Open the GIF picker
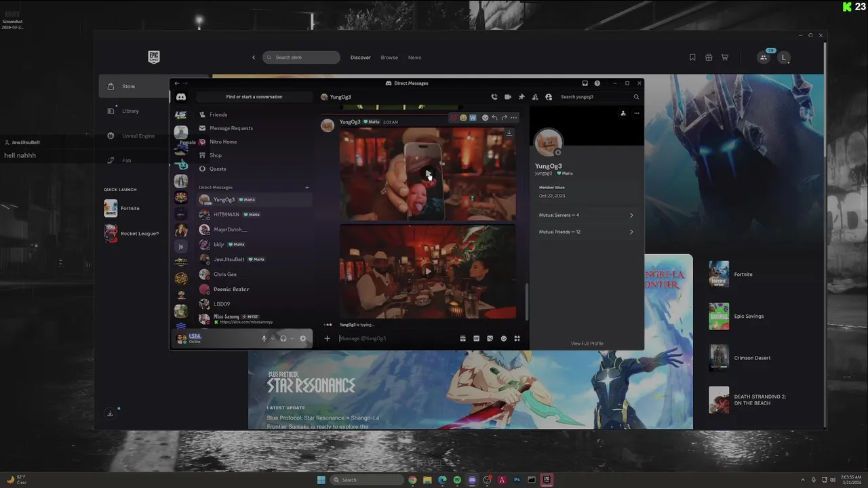 476,338
